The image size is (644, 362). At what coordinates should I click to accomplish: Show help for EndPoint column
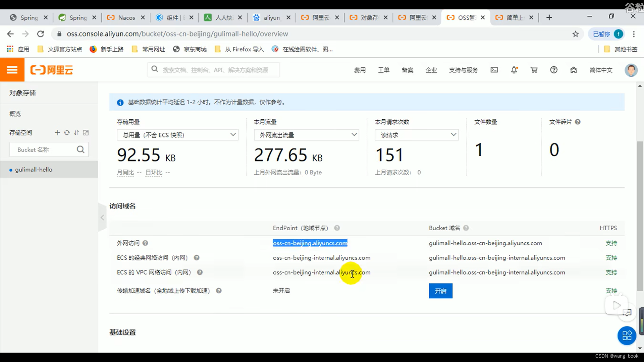coord(337,228)
